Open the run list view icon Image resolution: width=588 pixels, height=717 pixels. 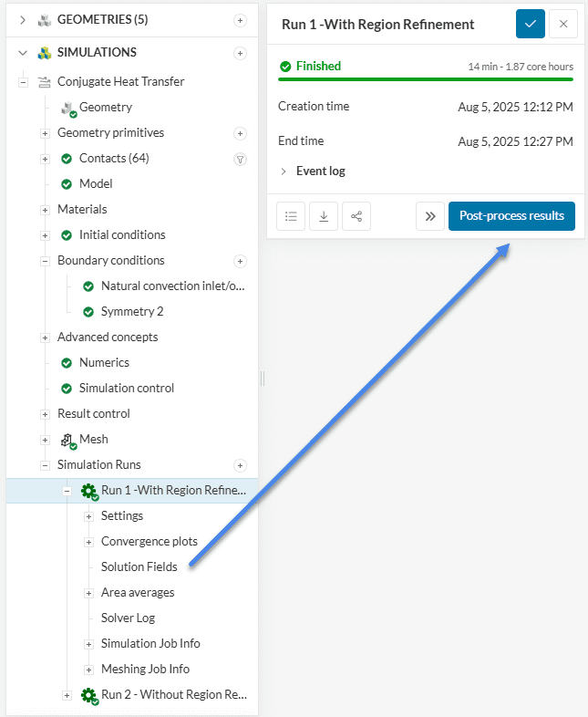[x=291, y=216]
